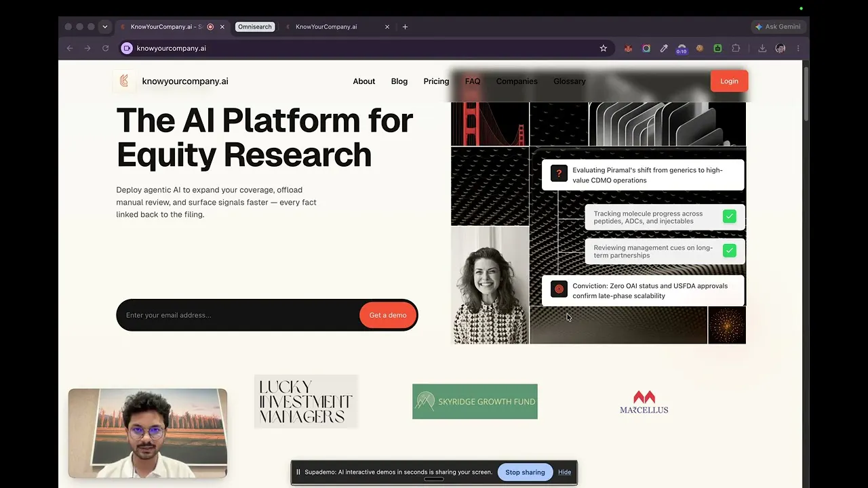
Task: Click the Lucky Investment Managers logo
Action: 306,401
